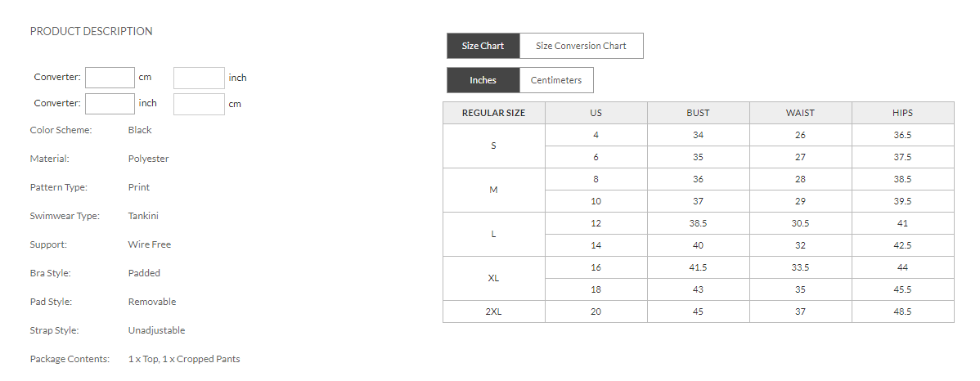This screenshot has height=381, width=980.
Task: Focus the cm field in first converter row
Action: click(x=110, y=78)
